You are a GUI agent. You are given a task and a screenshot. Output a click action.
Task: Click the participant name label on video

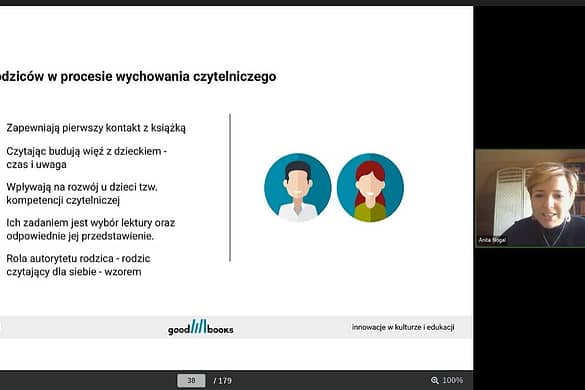pos(492,240)
